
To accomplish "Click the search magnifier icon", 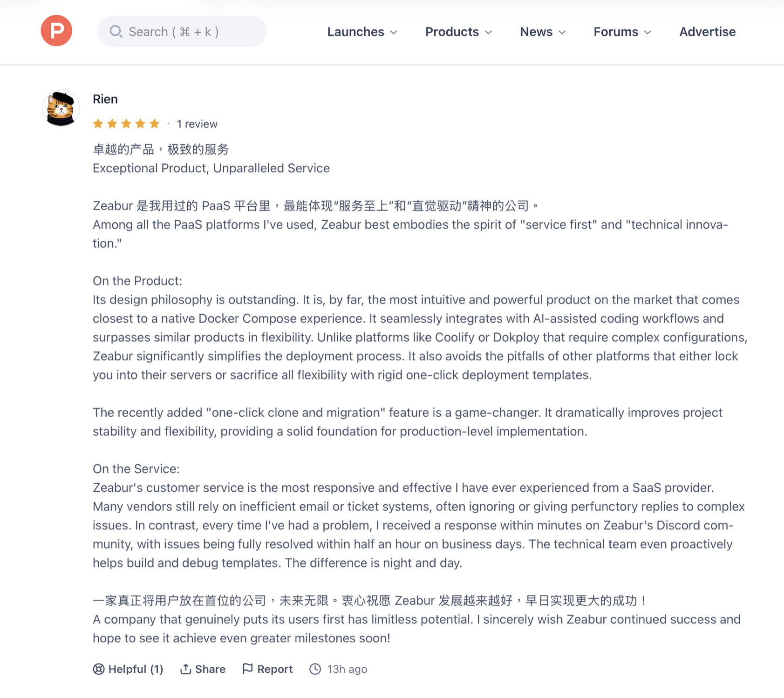I will (x=116, y=32).
